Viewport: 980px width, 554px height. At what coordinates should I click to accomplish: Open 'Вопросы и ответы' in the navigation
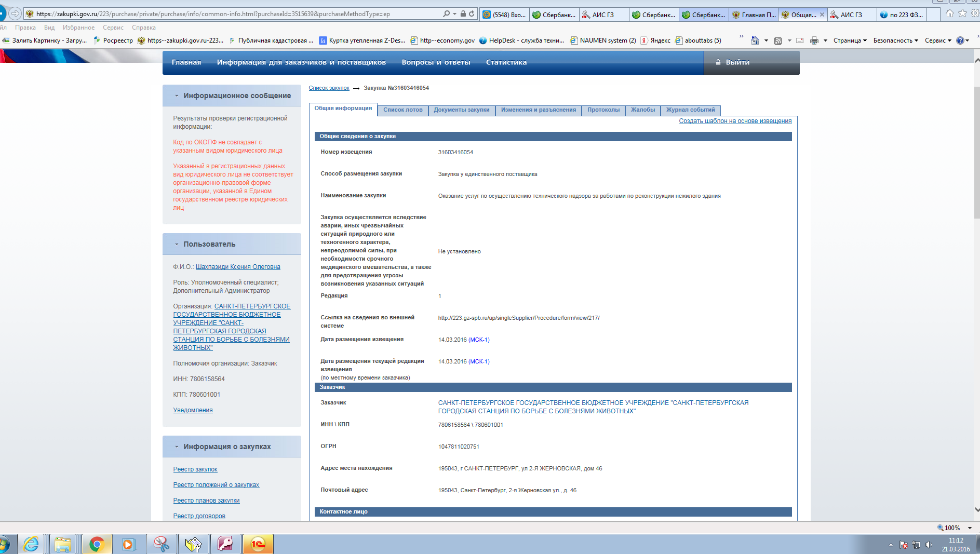click(x=436, y=62)
